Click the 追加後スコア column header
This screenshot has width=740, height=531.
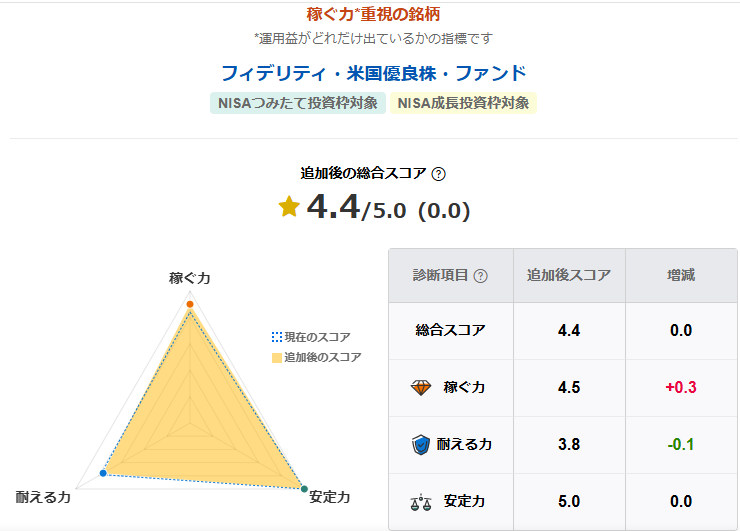click(569, 275)
